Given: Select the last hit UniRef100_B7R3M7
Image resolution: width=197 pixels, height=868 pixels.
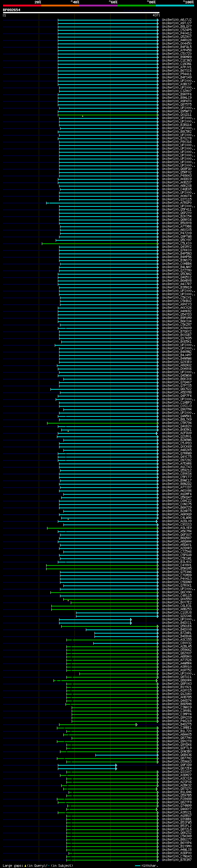Looking at the screenshot, I should [177, 860].
